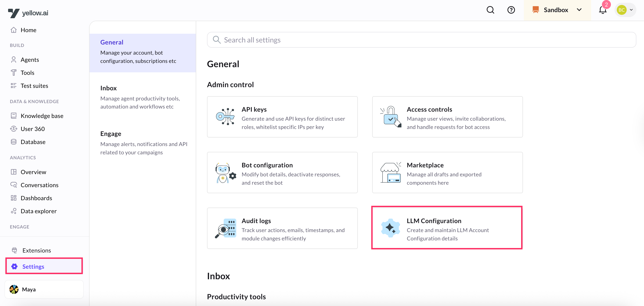Click the LLM Configuration sparkle icon
The image size is (644, 306).
click(390, 228)
